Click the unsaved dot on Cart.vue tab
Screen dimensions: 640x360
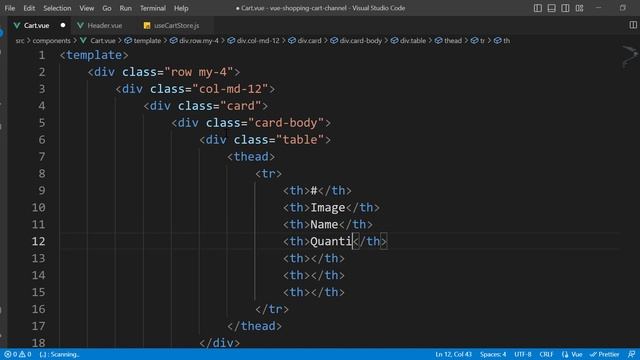click(63, 25)
